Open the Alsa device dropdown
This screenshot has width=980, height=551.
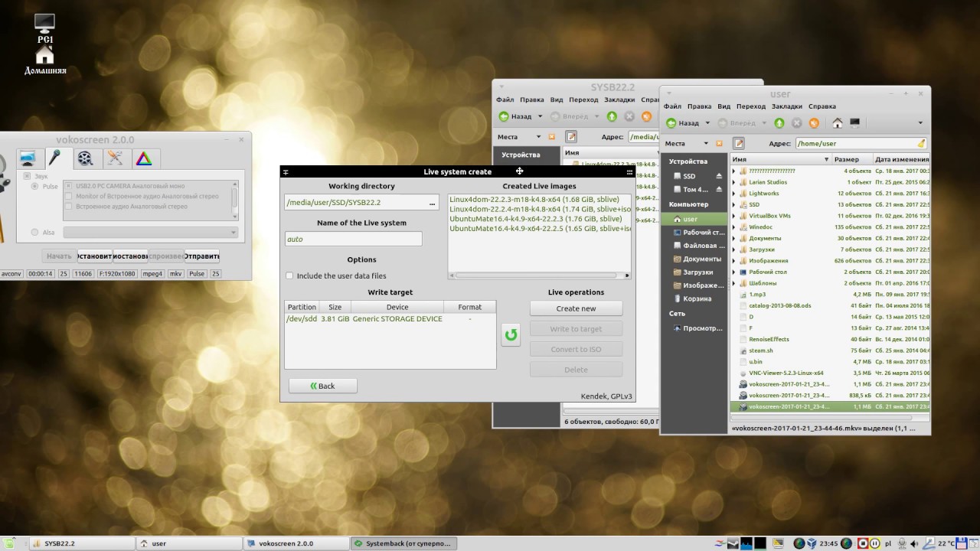pyautogui.click(x=151, y=232)
